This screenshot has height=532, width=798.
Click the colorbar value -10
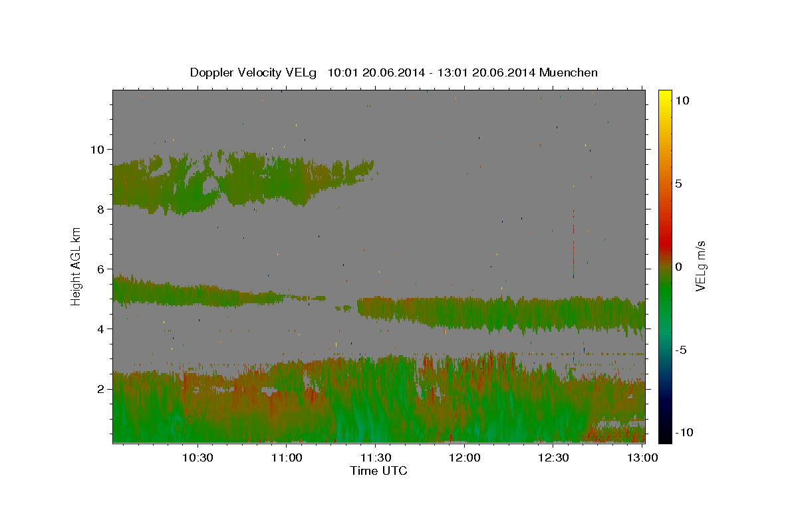click(x=683, y=432)
